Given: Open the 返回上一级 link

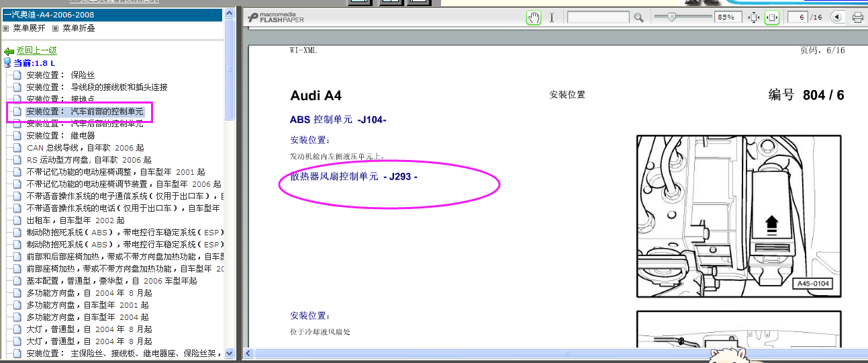Looking at the screenshot, I should pyautogui.click(x=37, y=50).
